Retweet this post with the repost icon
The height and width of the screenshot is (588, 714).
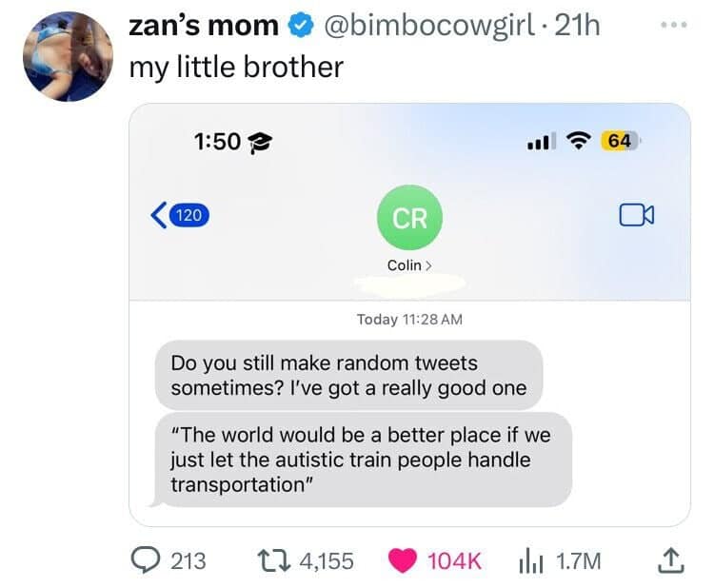point(276,560)
